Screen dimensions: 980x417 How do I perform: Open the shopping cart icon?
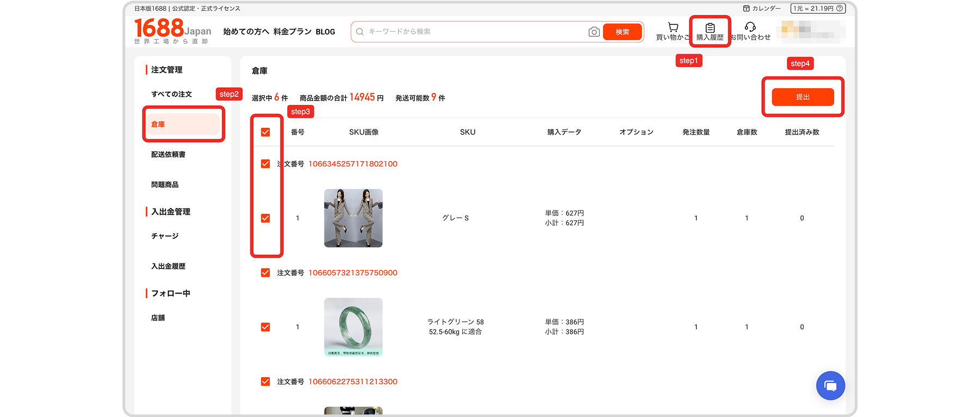673,27
